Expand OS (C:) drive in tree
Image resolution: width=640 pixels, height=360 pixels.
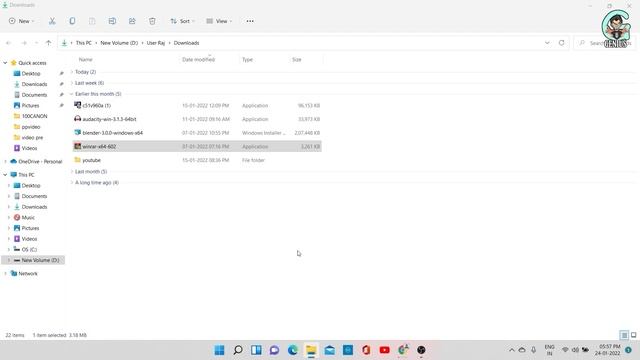pyautogui.click(x=9, y=249)
